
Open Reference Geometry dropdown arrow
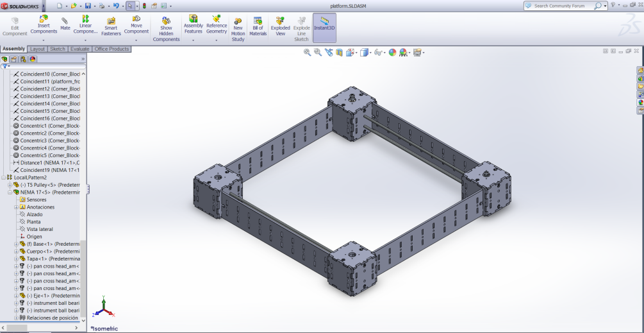(x=217, y=40)
